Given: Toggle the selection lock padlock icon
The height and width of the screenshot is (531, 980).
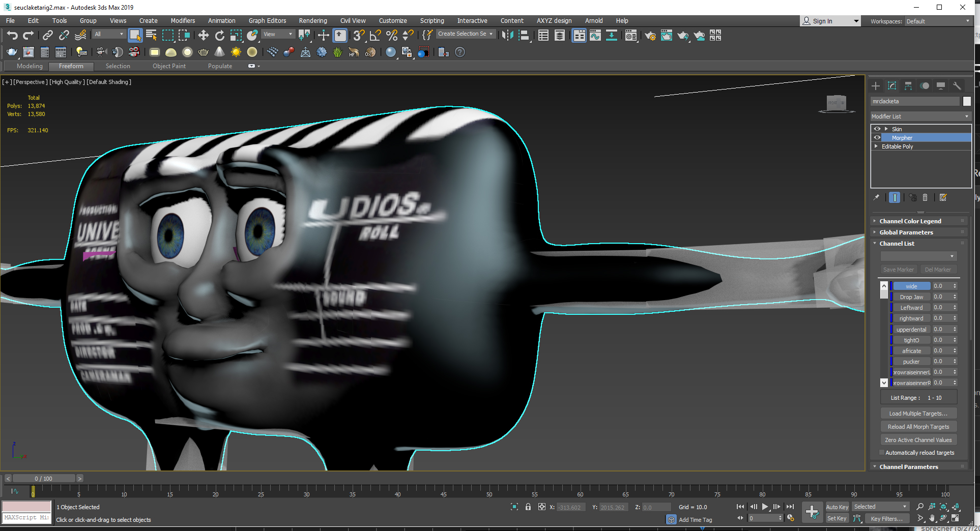Looking at the screenshot, I should coord(528,507).
